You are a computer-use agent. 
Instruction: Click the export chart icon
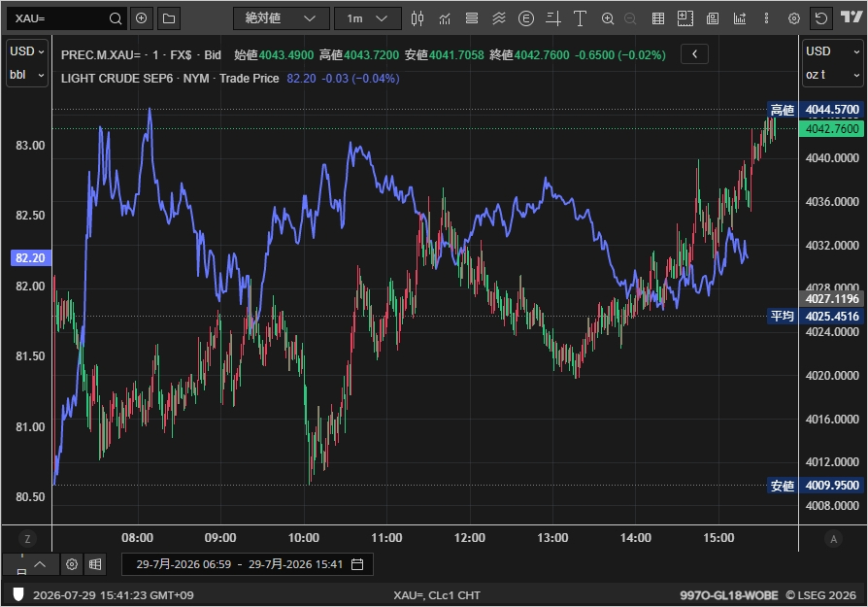tap(740, 18)
